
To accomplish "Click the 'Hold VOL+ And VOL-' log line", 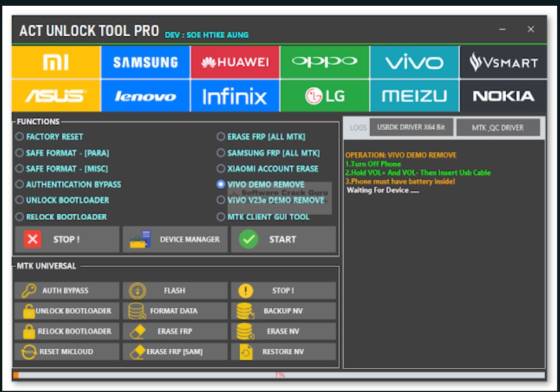I will point(418,173).
